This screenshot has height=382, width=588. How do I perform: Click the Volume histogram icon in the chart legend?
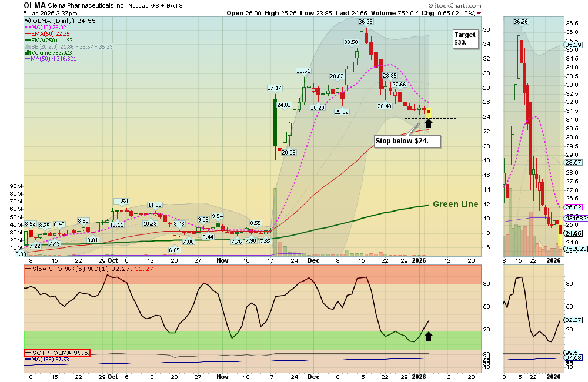tap(28, 52)
